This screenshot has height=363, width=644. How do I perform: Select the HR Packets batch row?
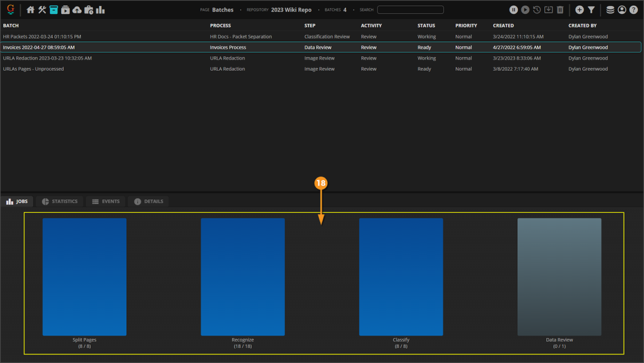tap(42, 37)
